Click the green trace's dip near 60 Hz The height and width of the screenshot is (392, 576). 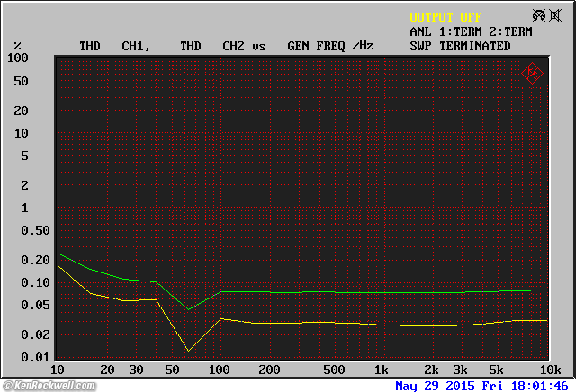[x=188, y=309]
